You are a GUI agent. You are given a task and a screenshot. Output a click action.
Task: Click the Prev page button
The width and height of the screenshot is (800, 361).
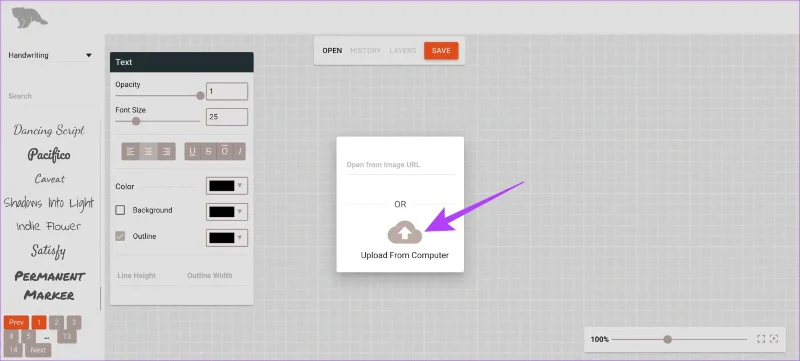coord(16,322)
